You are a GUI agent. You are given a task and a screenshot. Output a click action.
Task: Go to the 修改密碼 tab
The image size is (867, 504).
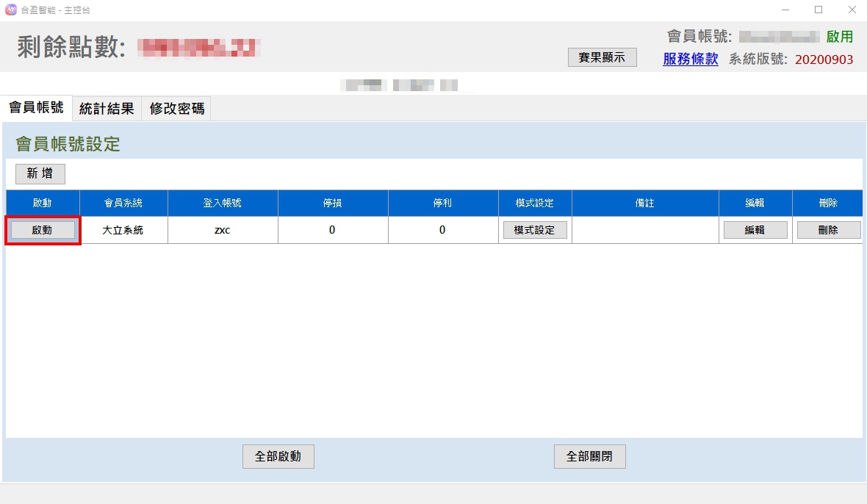(177, 109)
